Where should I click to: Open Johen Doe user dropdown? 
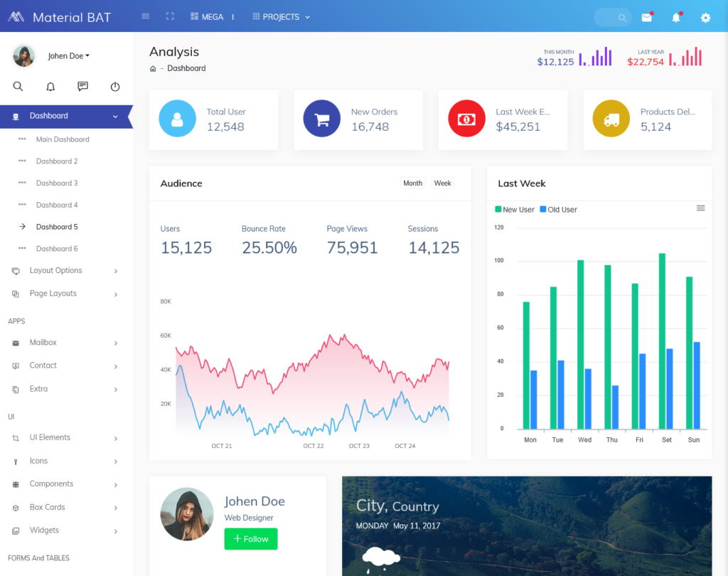(x=68, y=56)
